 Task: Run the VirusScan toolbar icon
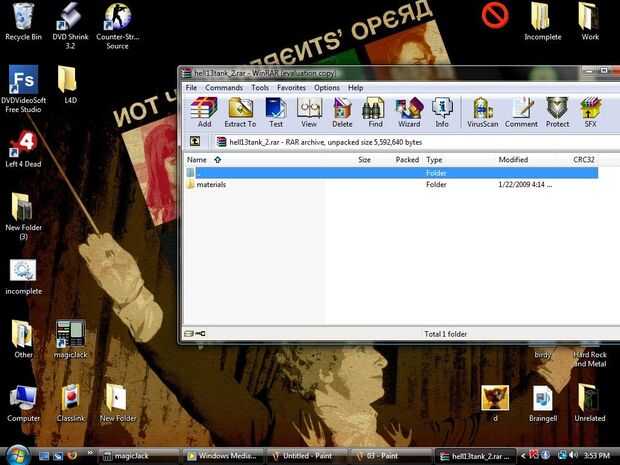click(482, 112)
